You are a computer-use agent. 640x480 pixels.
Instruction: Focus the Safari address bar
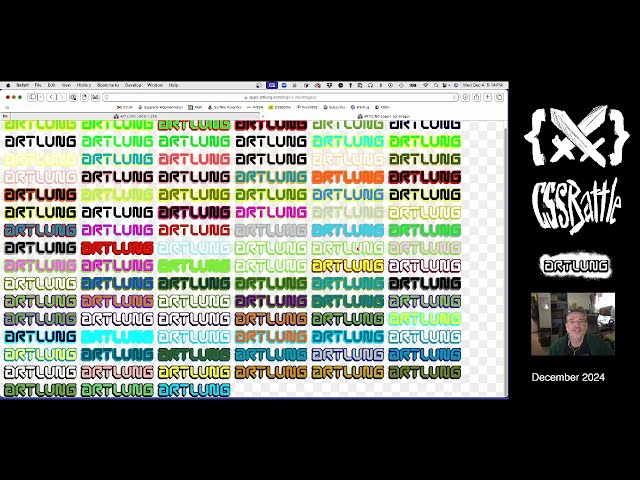[280, 97]
